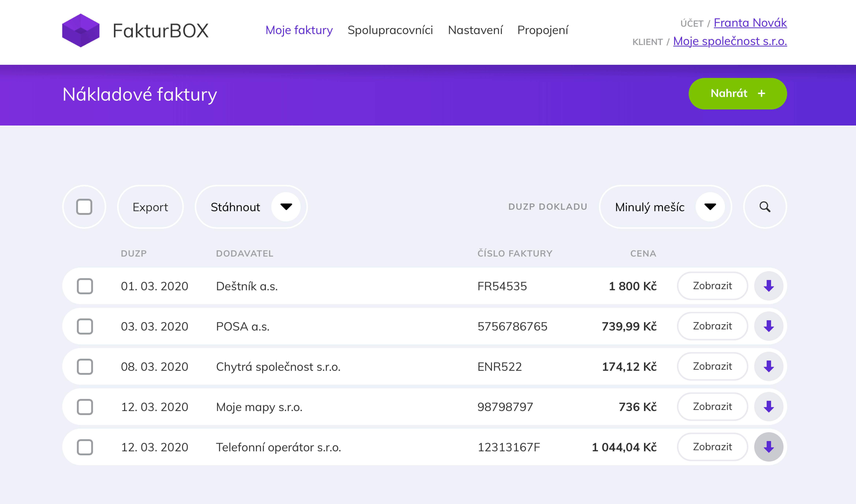Open the Minulý měsíc period dropdown
The height and width of the screenshot is (504, 856).
tap(665, 207)
